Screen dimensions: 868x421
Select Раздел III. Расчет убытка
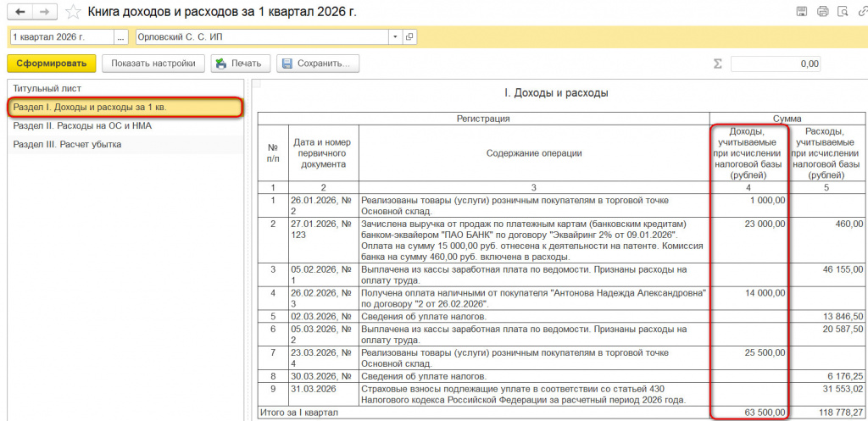(x=125, y=144)
